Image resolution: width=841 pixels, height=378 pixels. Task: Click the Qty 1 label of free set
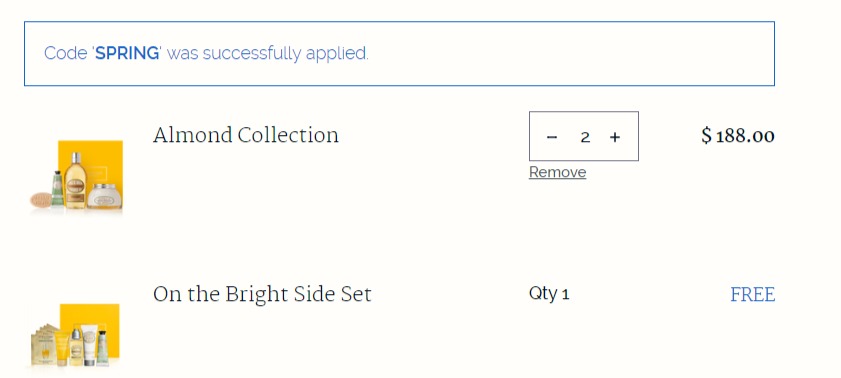tap(549, 293)
